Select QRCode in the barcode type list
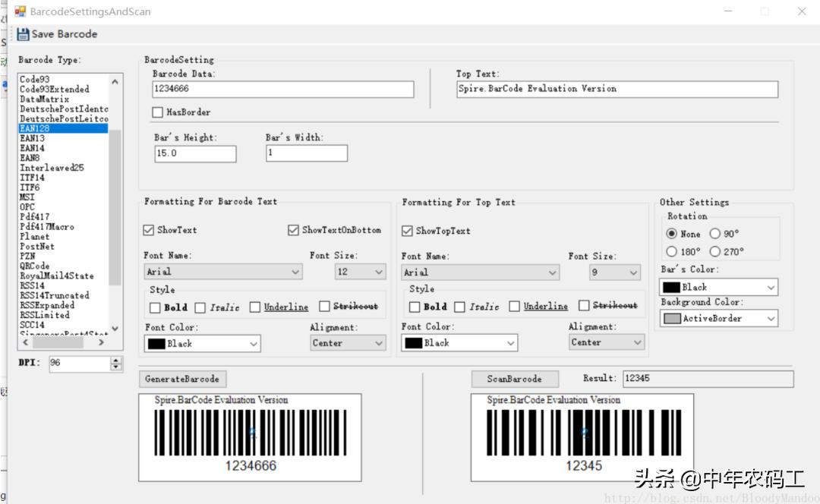The image size is (820, 504). point(35,266)
